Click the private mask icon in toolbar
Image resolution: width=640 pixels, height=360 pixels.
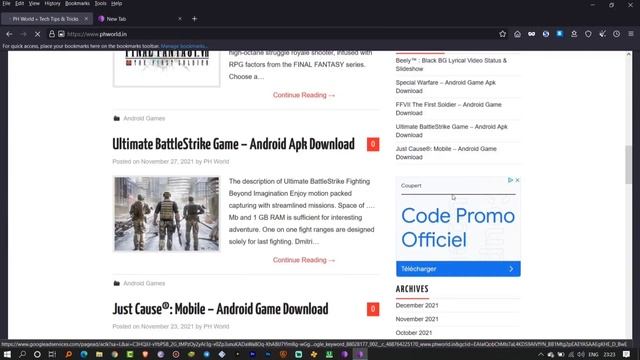tap(531, 34)
